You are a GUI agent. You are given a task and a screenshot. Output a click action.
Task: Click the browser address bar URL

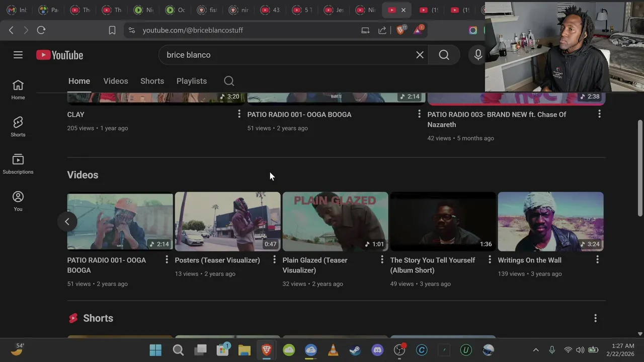click(193, 30)
